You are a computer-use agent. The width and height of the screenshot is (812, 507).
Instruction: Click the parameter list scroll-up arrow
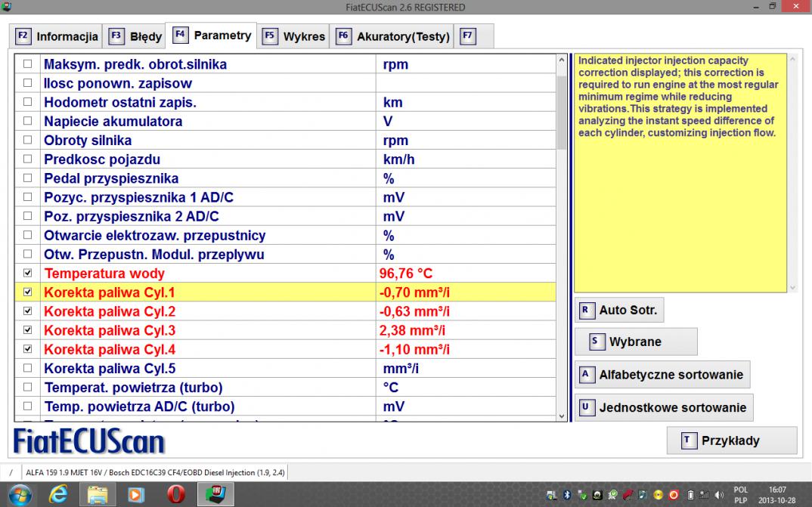[x=562, y=60]
